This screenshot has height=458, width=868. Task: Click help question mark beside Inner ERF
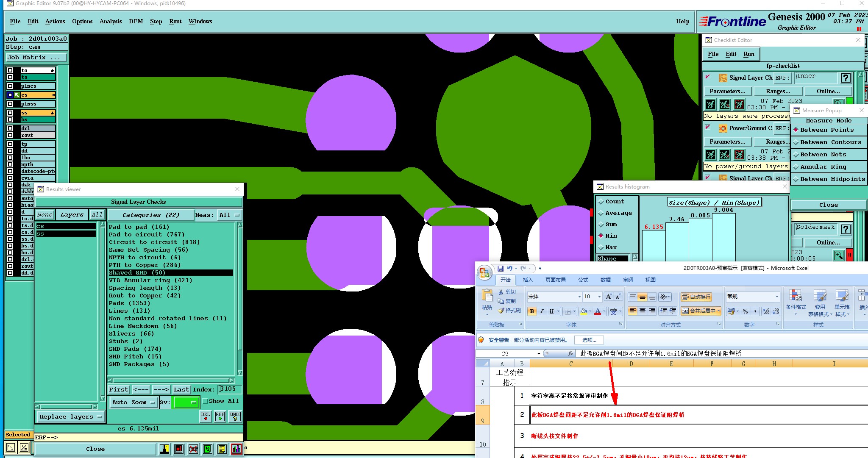[846, 78]
